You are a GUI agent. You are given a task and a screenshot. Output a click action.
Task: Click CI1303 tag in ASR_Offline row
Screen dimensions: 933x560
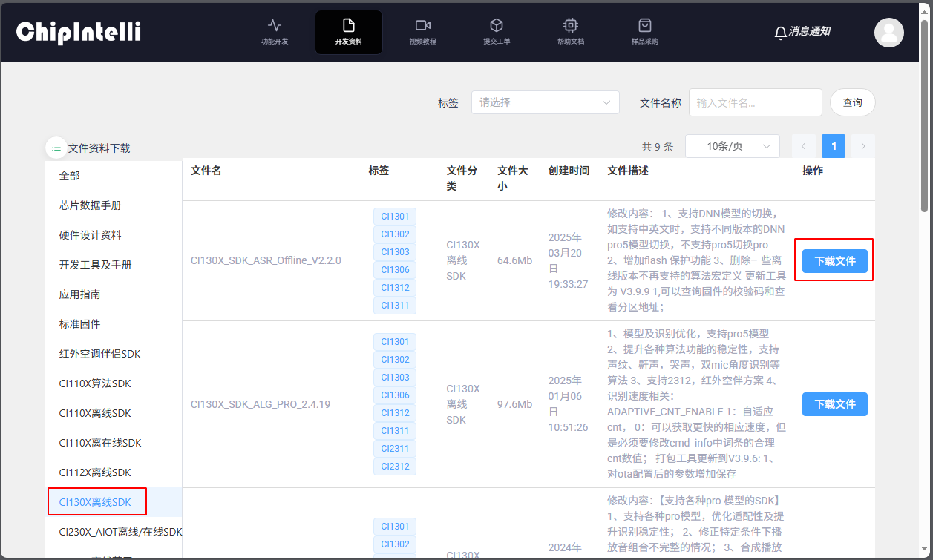[x=395, y=252]
